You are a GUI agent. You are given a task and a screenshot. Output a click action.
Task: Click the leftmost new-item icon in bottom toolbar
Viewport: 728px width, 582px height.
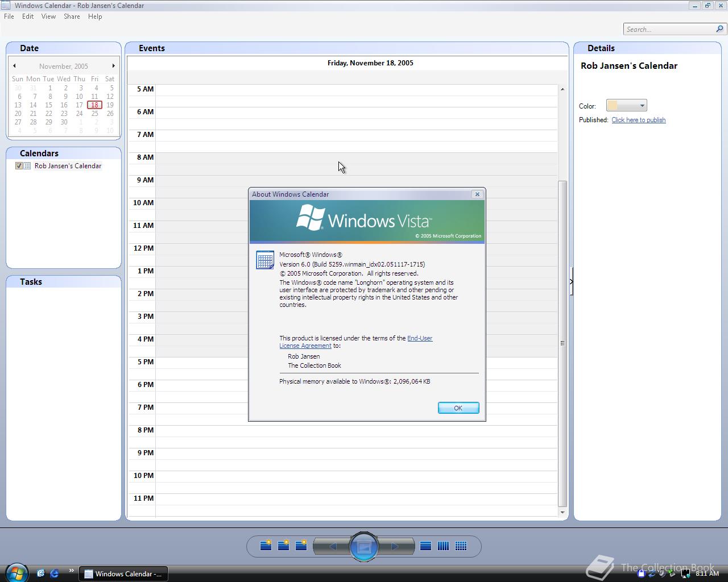(x=266, y=546)
